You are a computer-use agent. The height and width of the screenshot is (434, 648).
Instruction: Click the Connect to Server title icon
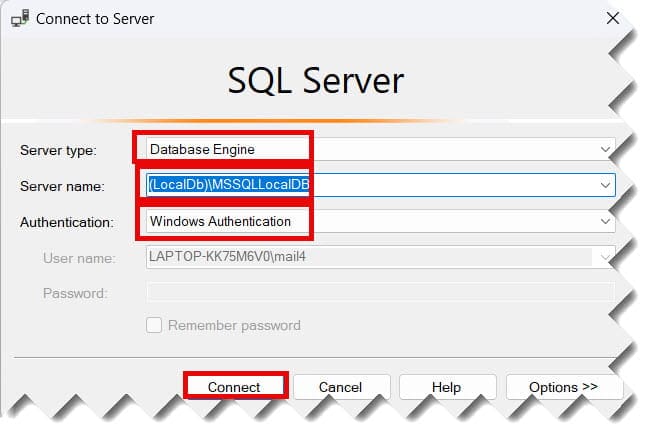(x=20, y=19)
